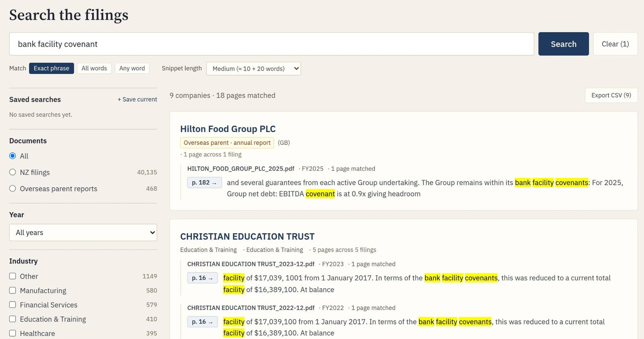Viewport: 644px width, 339px height.
Task: Check the Other industry checkbox
Action: (x=13, y=276)
